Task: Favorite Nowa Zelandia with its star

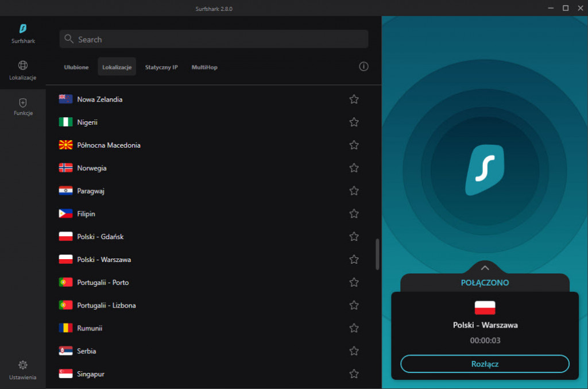Action: pos(354,99)
